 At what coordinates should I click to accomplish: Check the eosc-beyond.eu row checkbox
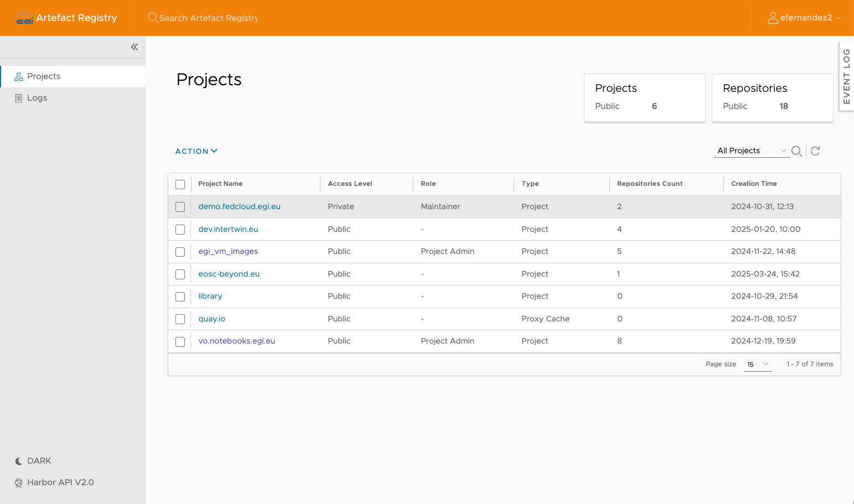[x=180, y=274]
